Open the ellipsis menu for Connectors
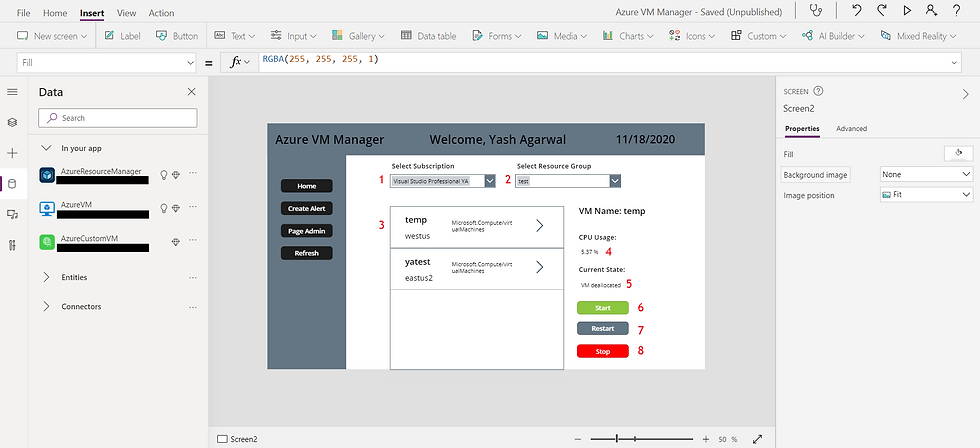 point(192,307)
